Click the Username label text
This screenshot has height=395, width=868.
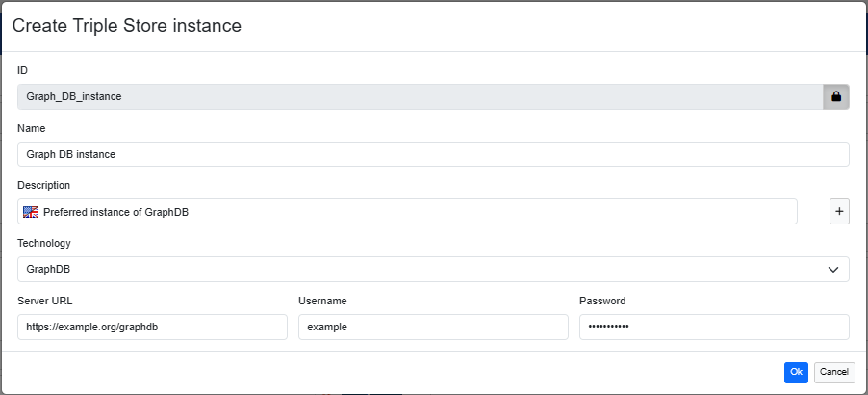pyautogui.click(x=322, y=301)
